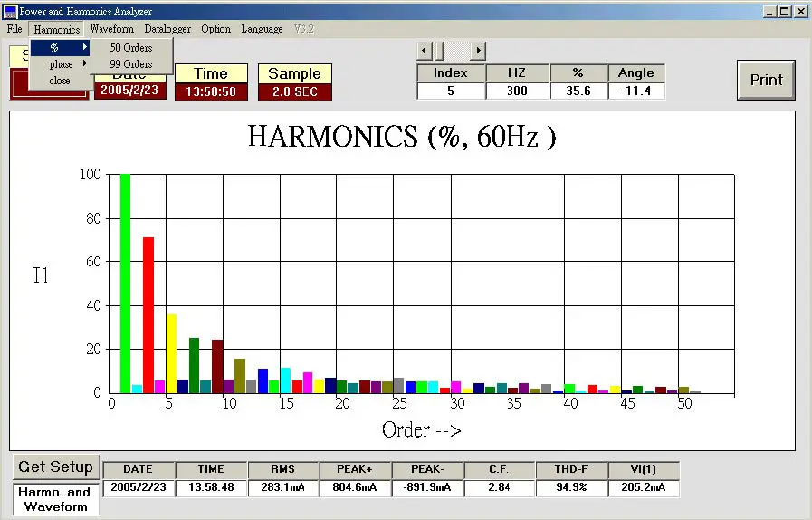Image resolution: width=812 pixels, height=520 pixels.
Task: Maximize the Power and Harmonics Analyzer window
Action: 785,12
